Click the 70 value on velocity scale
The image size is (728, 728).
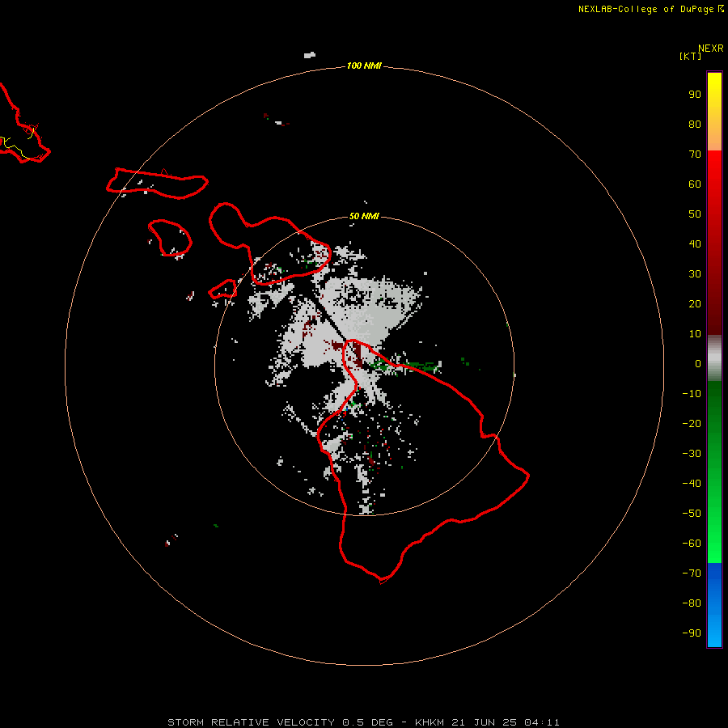coord(695,154)
